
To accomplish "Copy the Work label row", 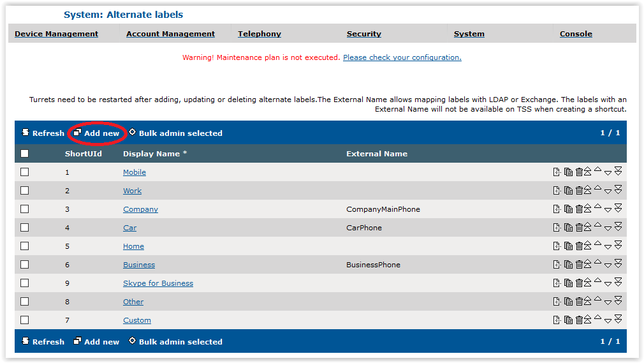I will tap(568, 190).
